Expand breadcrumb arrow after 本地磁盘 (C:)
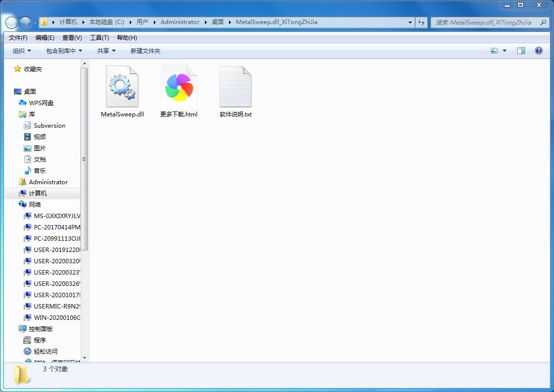The height and width of the screenshot is (392, 554). (130, 22)
